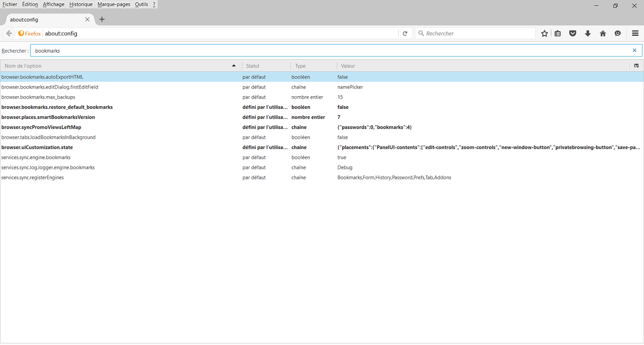644x345 pixels.
Task: Open the hamburger menu icon
Action: [635, 33]
